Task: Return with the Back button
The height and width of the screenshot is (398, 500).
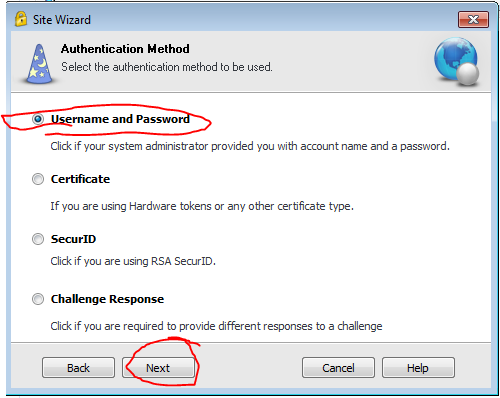Action: point(78,368)
